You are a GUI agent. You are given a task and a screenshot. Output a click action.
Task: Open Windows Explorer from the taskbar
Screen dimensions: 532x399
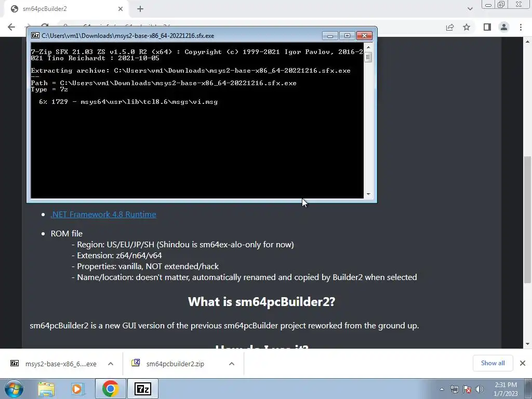46,389
